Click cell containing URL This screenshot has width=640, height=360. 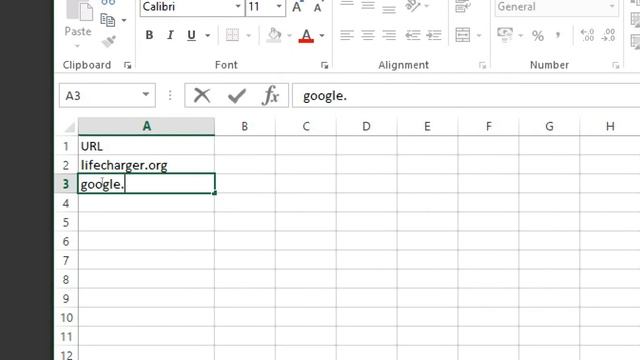pos(146,146)
